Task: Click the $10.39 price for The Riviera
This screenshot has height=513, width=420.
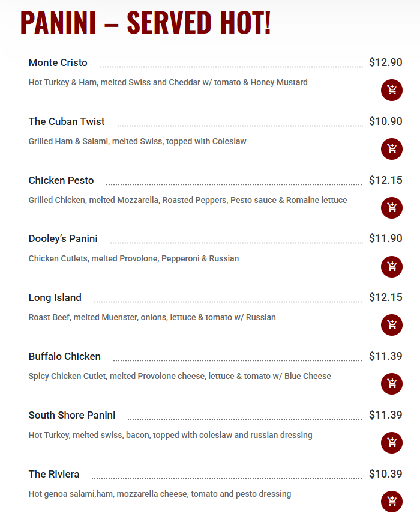Action: [386, 473]
